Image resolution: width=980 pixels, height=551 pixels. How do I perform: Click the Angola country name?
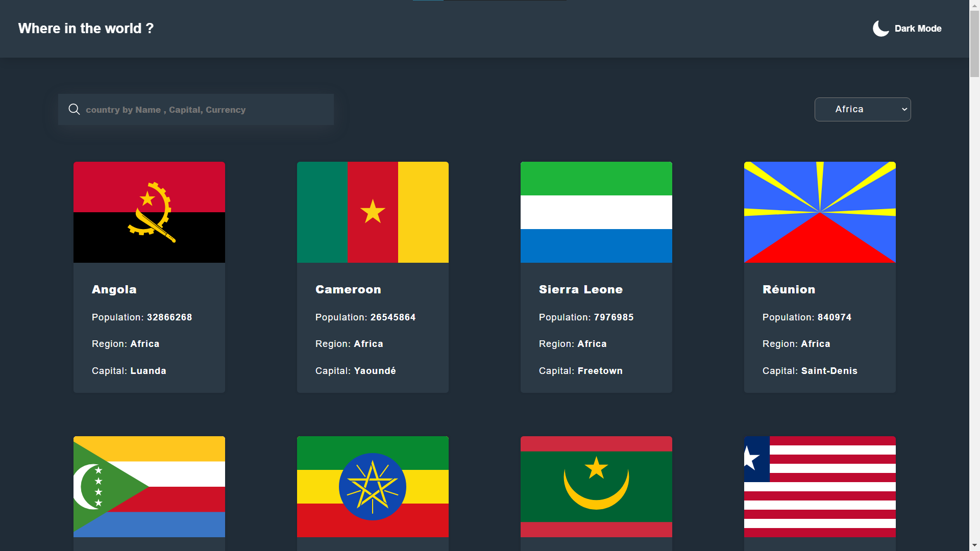point(114,289)
